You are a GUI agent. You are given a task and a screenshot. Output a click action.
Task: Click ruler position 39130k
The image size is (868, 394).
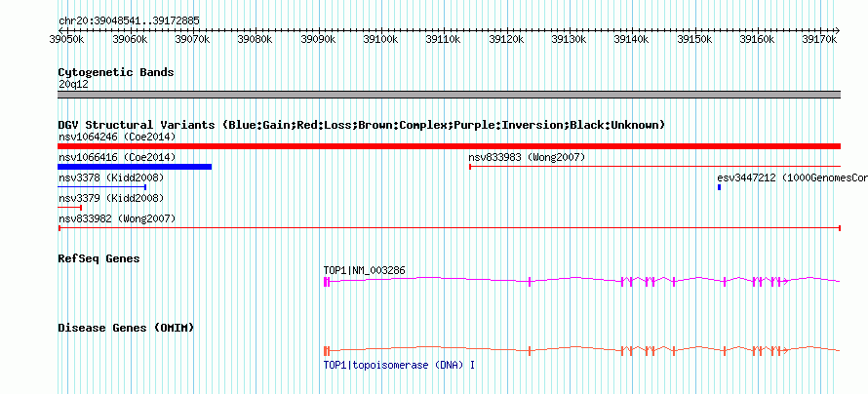pos(569,39)
